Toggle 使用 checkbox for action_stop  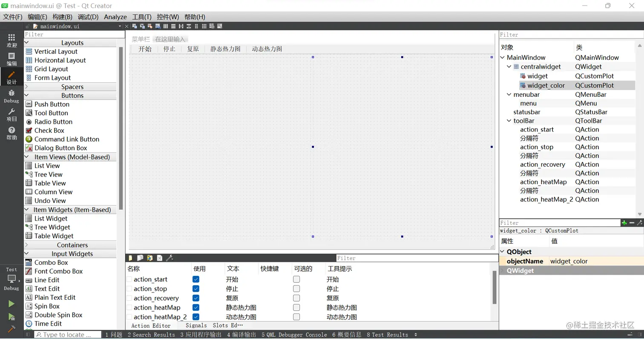196,289
